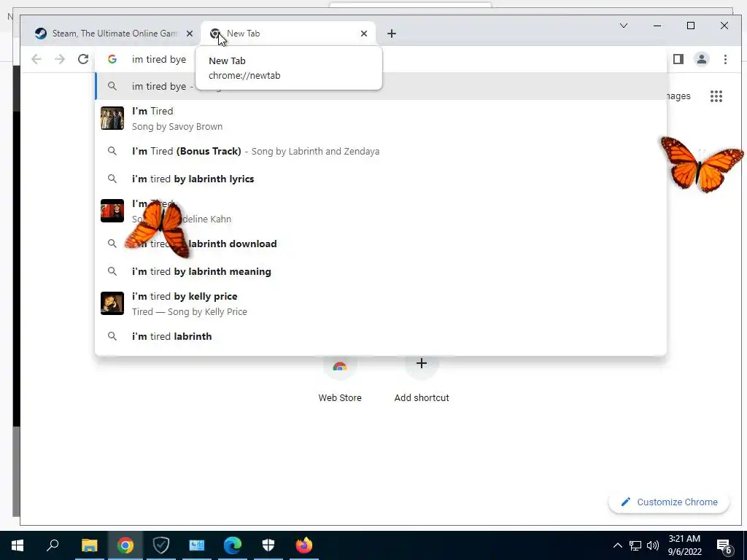Click the Add shortcut button
The height and width of the screenshot is (560, 747).
(x=422, y=379)
